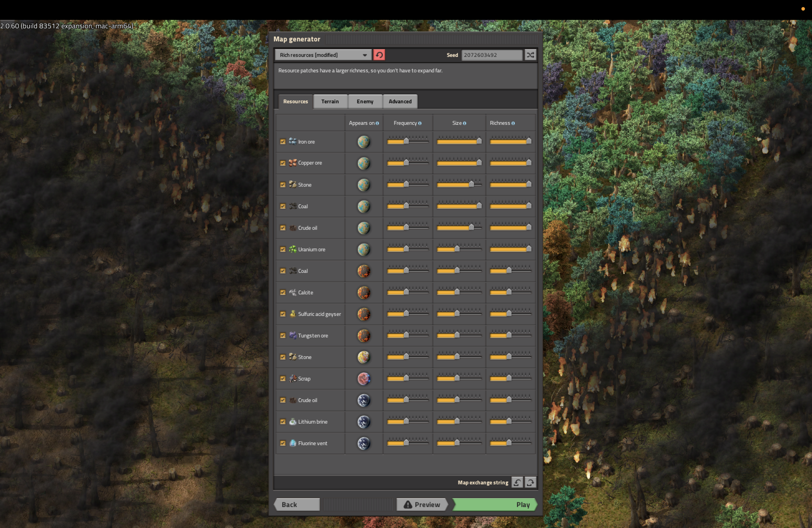Screen dimensions: 812x528
Task: Click the Fulgora planet icon for Scrap
Action: click(x=364, y=379)
